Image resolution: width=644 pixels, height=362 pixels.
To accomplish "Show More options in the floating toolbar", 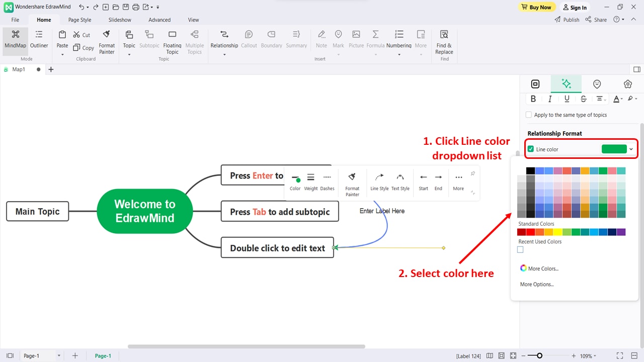I will 458,182.
